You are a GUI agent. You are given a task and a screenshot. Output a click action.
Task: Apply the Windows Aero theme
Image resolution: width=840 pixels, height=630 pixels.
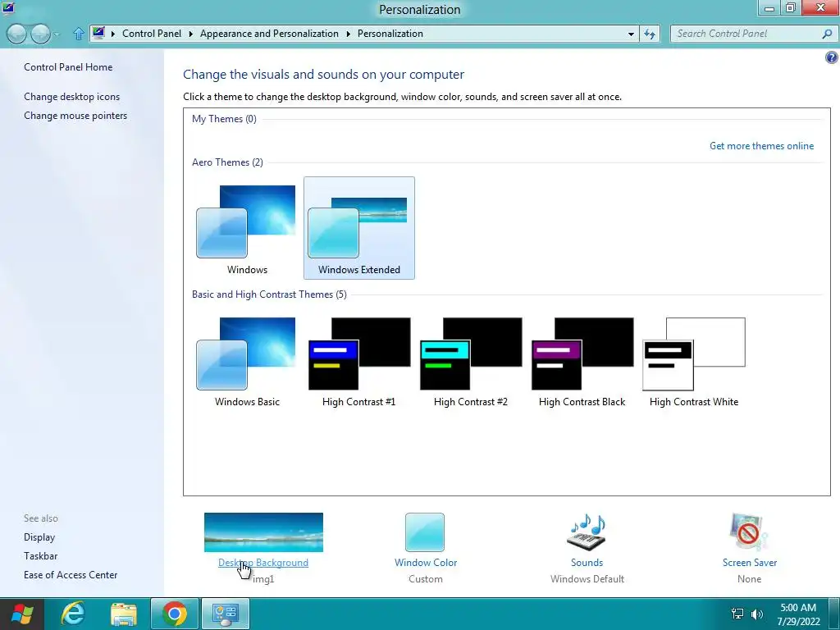247,228
